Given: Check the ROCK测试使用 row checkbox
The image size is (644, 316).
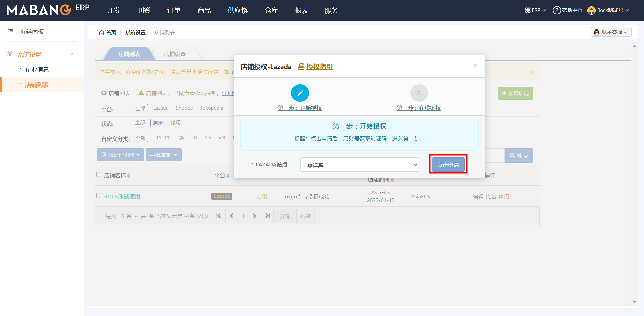Looking at the screenshot, I should pyautogui.click(x=99, y=195).
